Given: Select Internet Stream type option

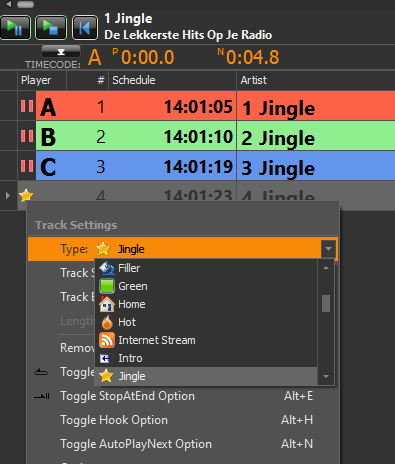Looking at the screenshot, I should point(206,340).
